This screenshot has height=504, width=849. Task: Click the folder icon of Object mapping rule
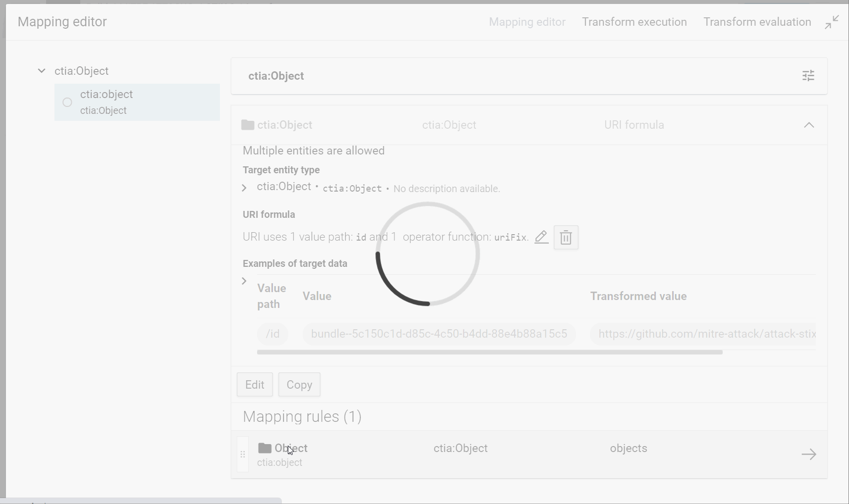(x=265, y=448)
